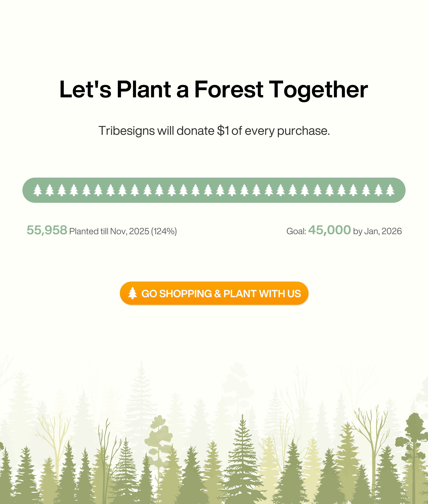Click the "Goal:" label
The image size is (428, 504).
coord(296,231)
